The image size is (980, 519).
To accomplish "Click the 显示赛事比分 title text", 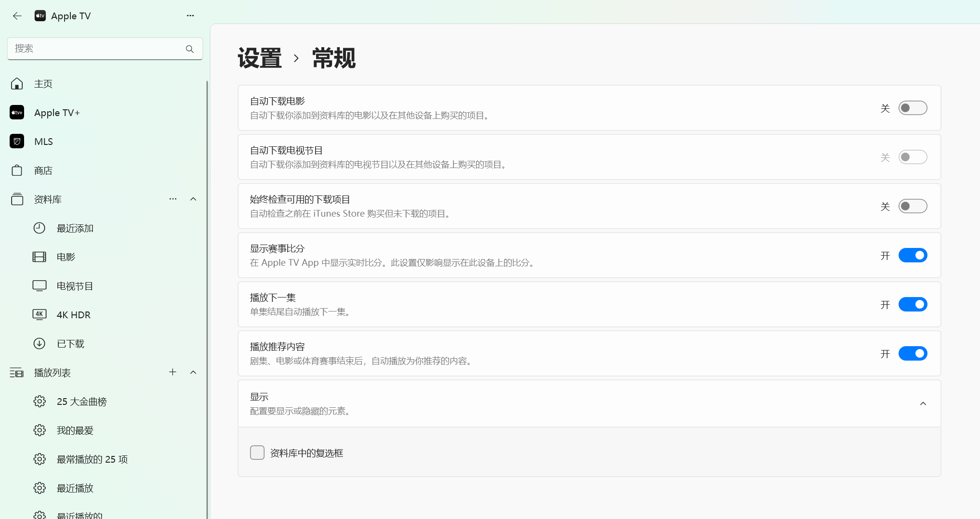I will [x=278, y=248].
